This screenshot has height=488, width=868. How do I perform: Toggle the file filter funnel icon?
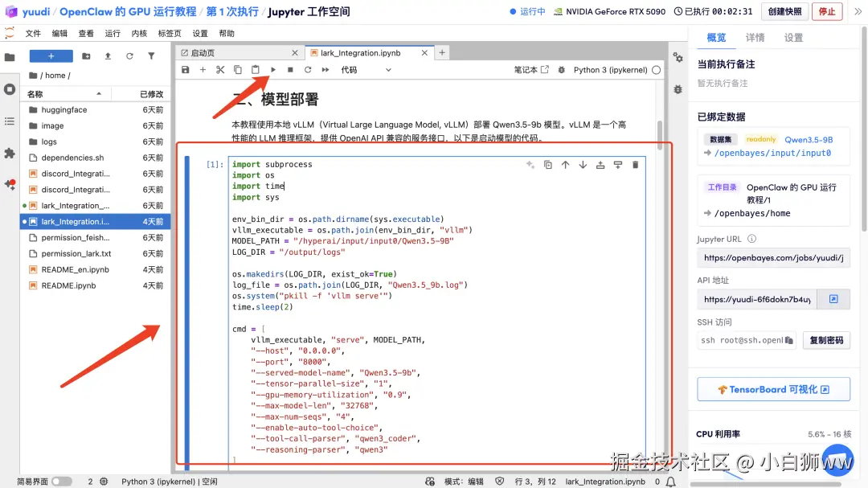(x=151, y=56)
